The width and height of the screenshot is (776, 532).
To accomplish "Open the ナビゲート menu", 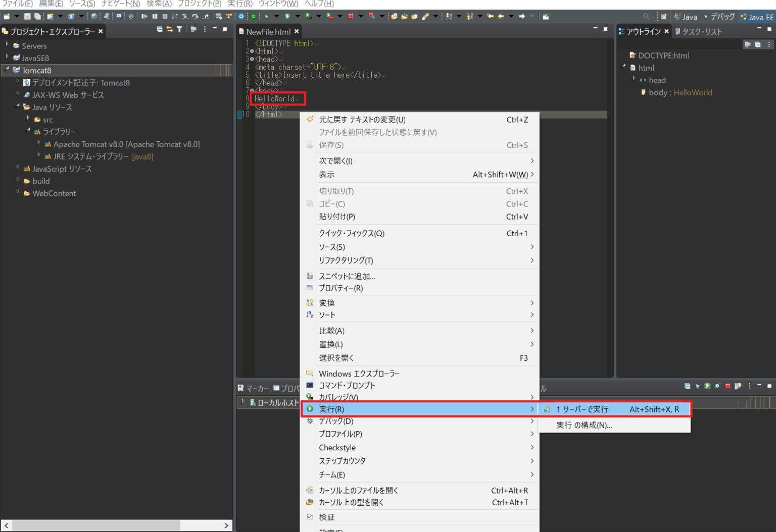I will pyautogui.click(x=120, y=4).
